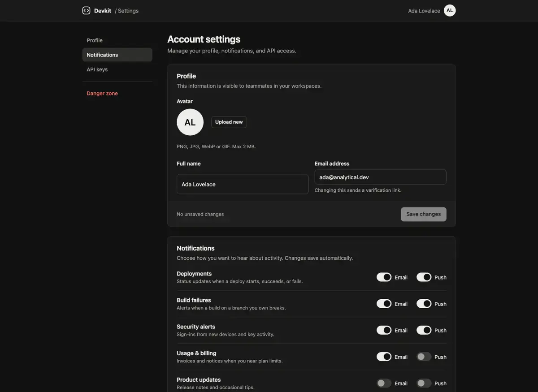
Task: Click the Notifications card heading
Action: click(x=195, y=248)
